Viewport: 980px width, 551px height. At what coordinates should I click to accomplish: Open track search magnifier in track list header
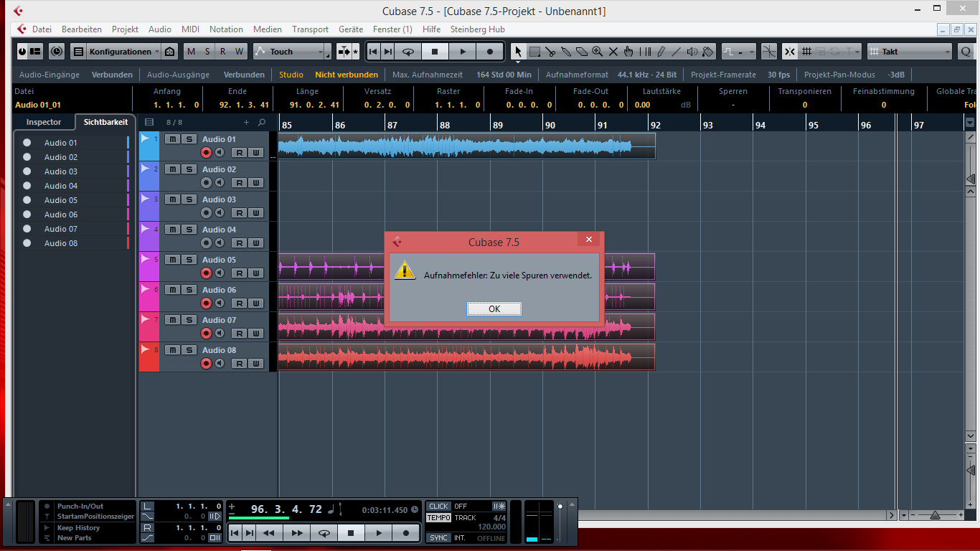[262, 123]
